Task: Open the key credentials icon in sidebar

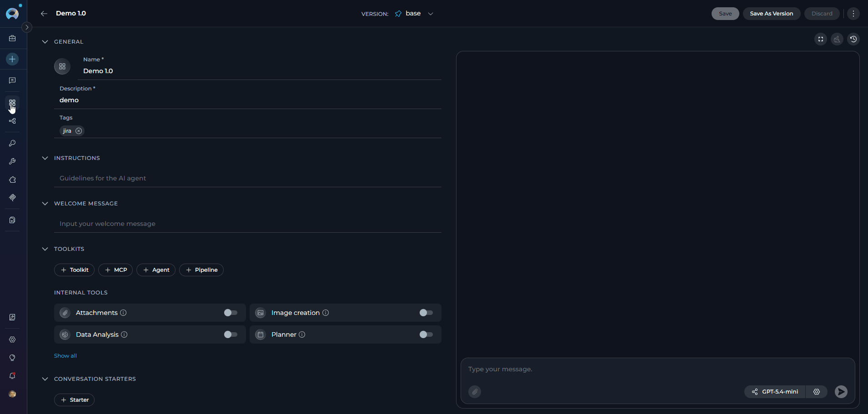Action: coord(12,143)
